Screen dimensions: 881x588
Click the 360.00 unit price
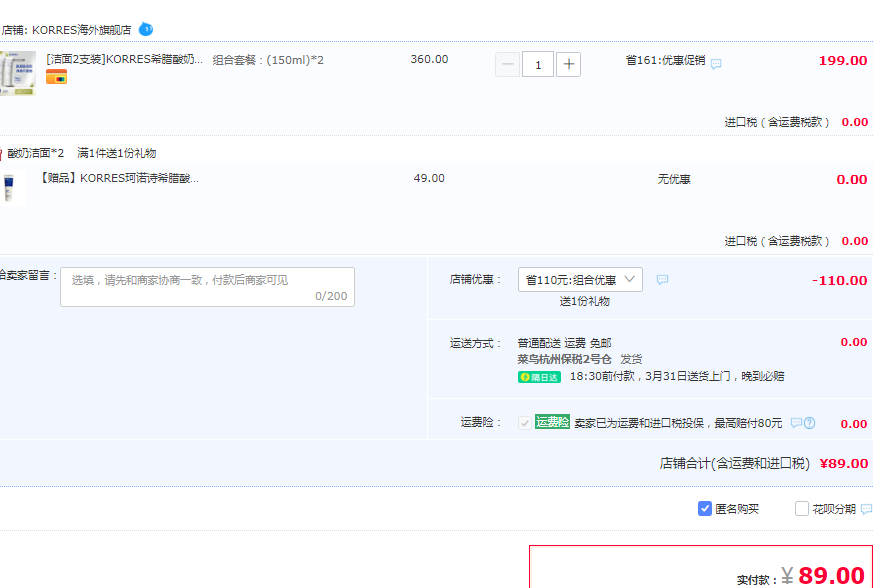pos(429,59)
